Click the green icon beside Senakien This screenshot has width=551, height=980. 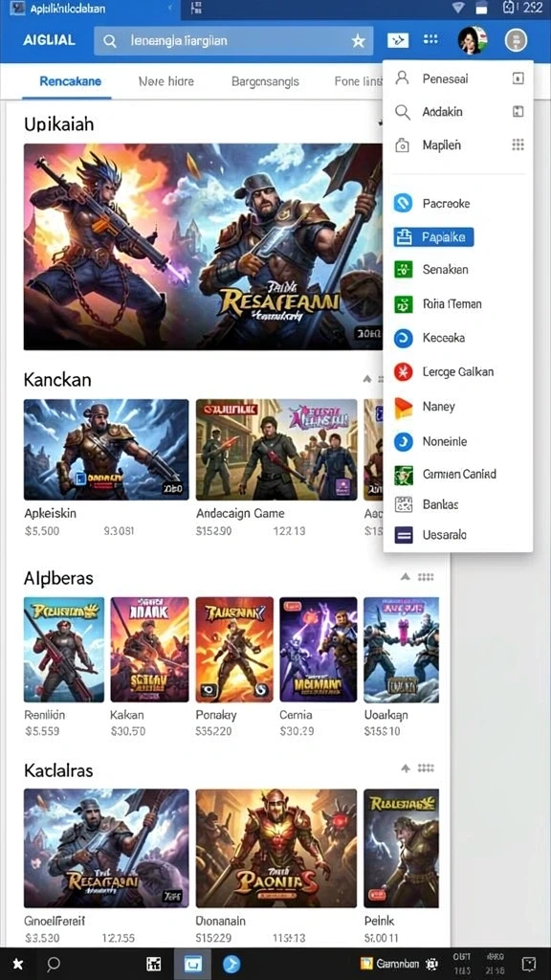(404, 270)
